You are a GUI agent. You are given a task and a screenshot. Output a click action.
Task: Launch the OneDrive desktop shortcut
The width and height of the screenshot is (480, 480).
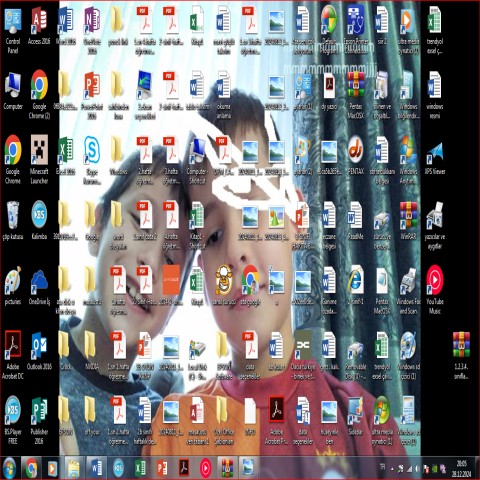pos(39,287)
